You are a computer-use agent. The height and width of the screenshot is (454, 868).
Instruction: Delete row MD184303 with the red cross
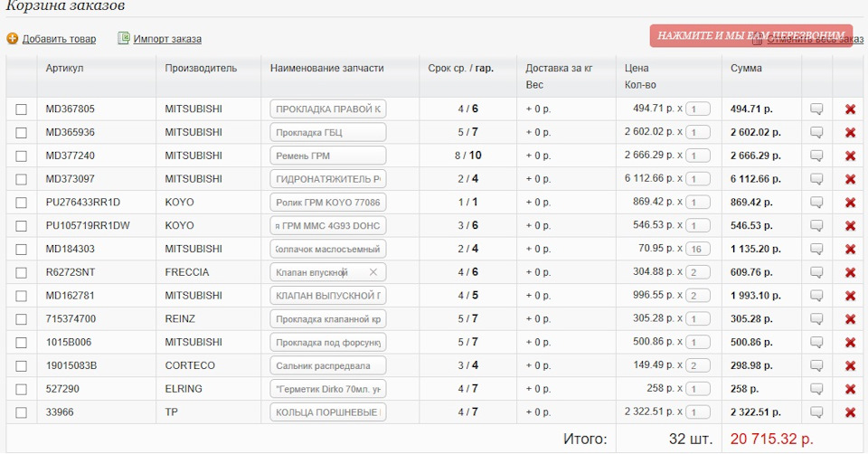pyautogui.click(x=850, y=249)
